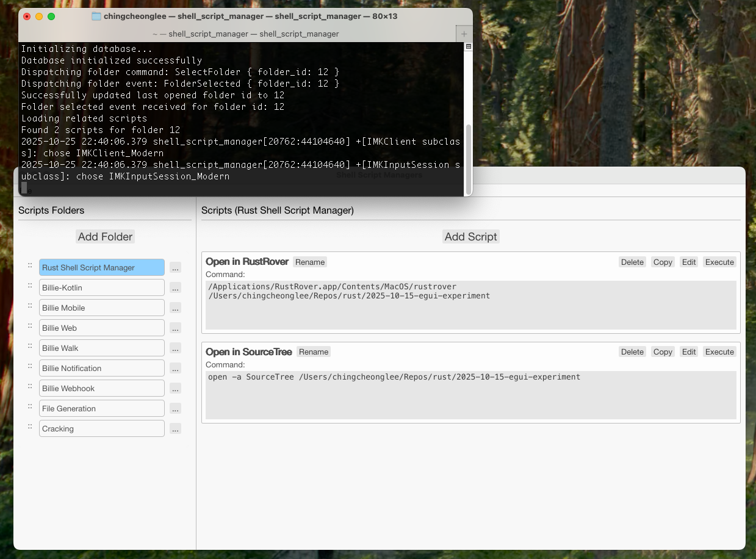The image size is (756, 559).
Task: Open the new terminal tab plus button
Action: pyautogui.click(x=464, y=34)
